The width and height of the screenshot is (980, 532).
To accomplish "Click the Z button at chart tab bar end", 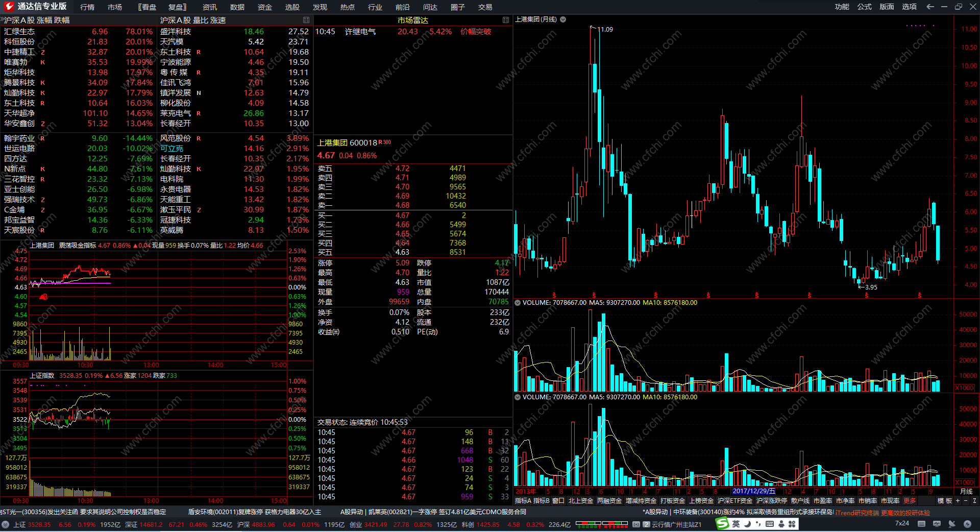I will 974,501.
